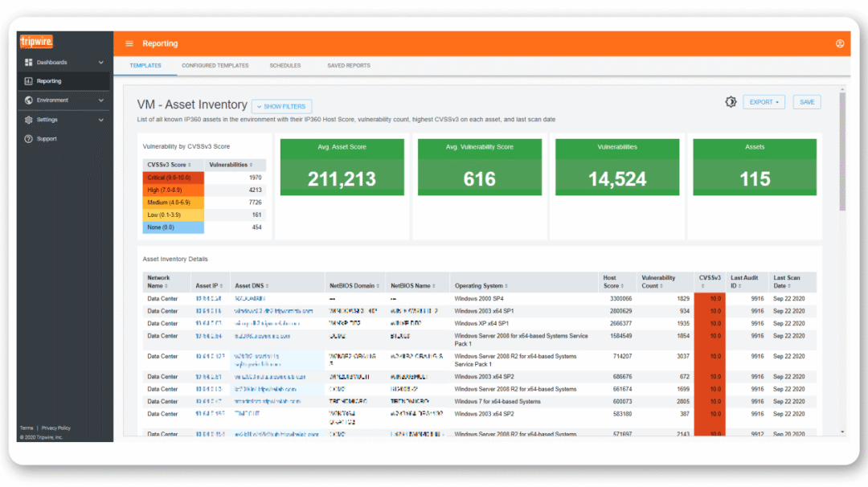Expand the Environment sidebar section

click(100, 100)
